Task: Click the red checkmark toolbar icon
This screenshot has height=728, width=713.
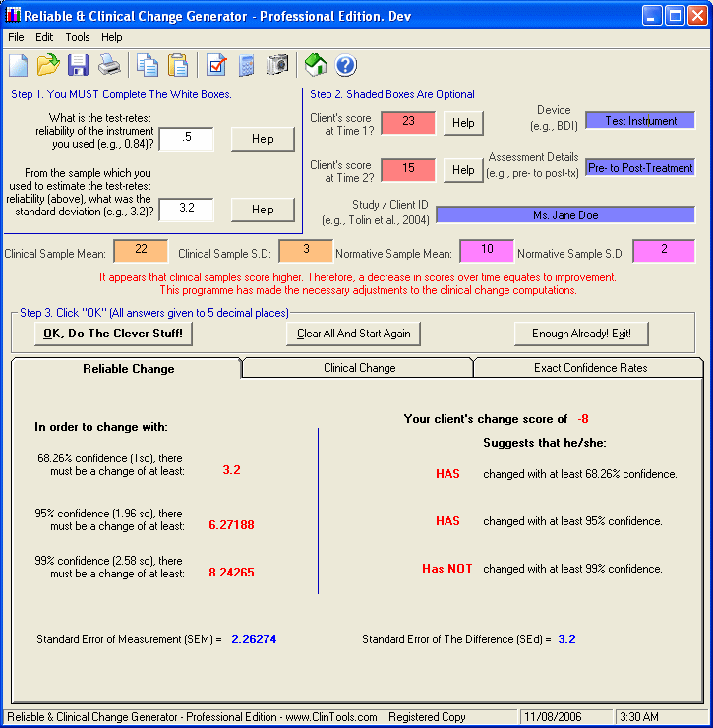Action: [x=217, y=66]
